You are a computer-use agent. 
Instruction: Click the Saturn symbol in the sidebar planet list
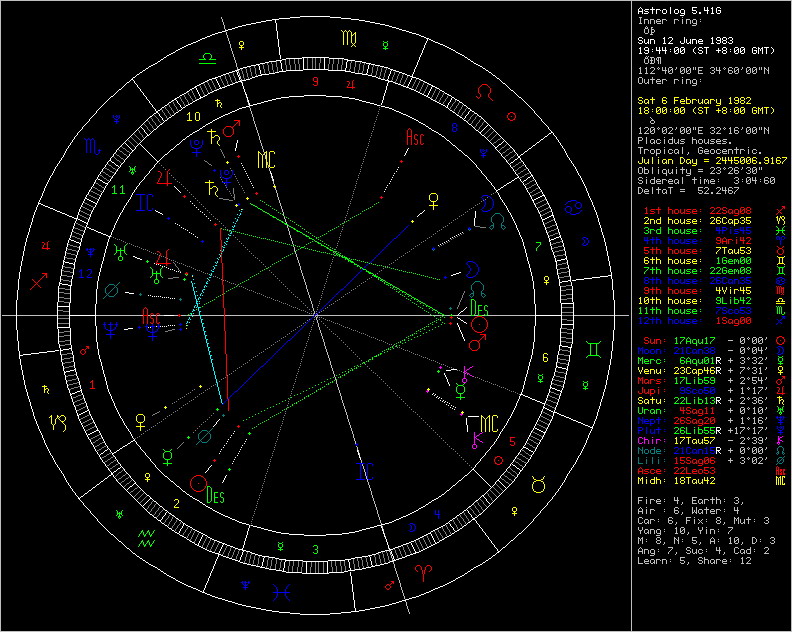coord(784,400)
